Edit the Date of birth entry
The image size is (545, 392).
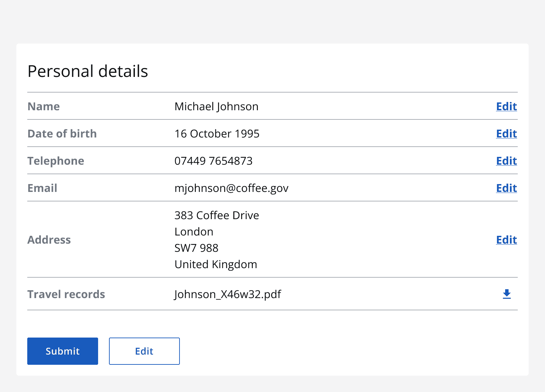pos(506,134)
